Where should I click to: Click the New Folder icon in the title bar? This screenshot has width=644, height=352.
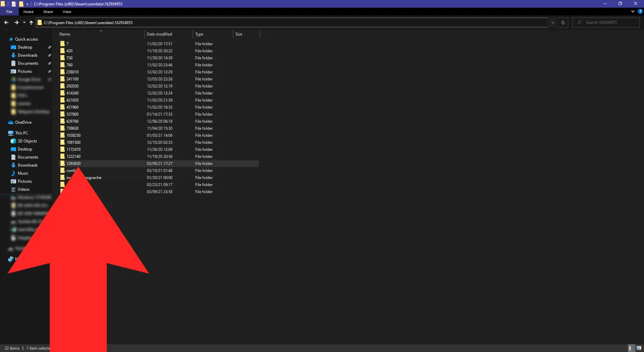point(20,4)
